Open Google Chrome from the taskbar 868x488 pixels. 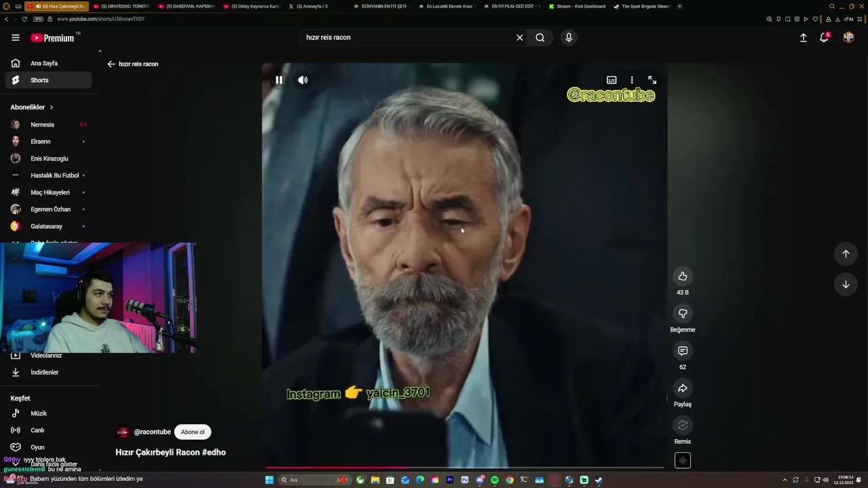point(509,480)
